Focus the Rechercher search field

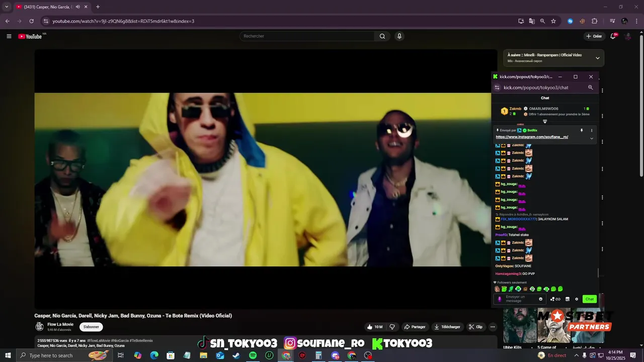coord(307,36)
